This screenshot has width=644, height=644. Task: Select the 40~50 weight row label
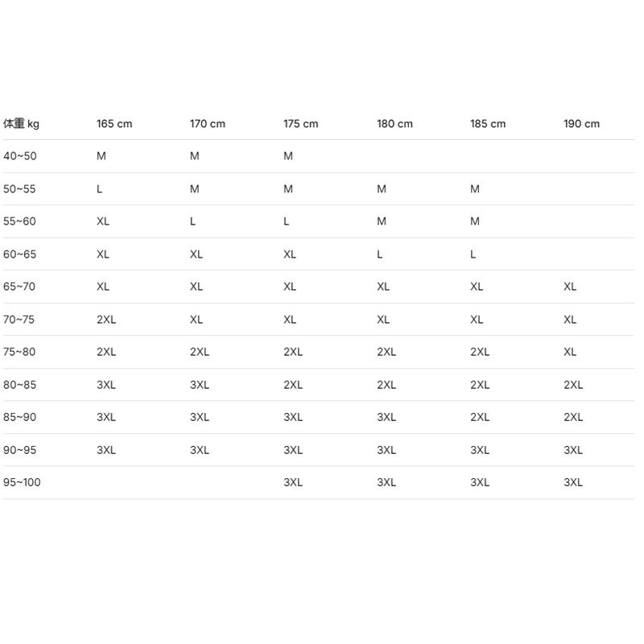[20, 156]
